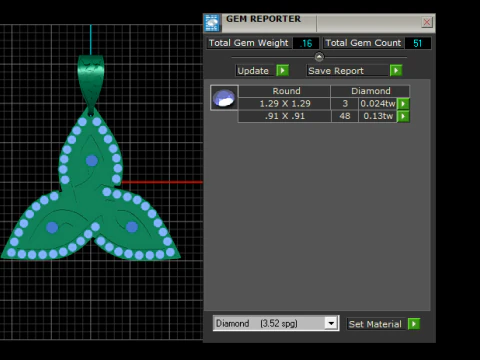This screenshot has width=480, height=360.
Task: Select the 1.29 X 1.29 size cell
Action: [285, 104]
